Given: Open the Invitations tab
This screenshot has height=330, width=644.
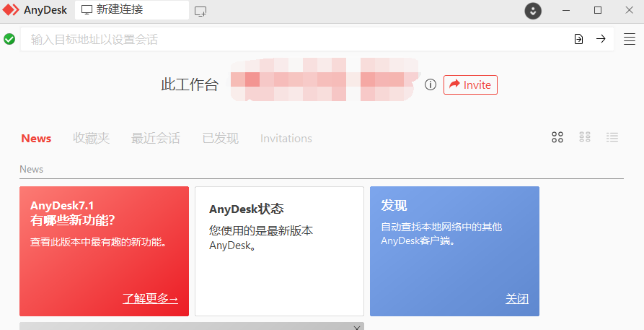Looking at the screenshot, I should 286,138.
